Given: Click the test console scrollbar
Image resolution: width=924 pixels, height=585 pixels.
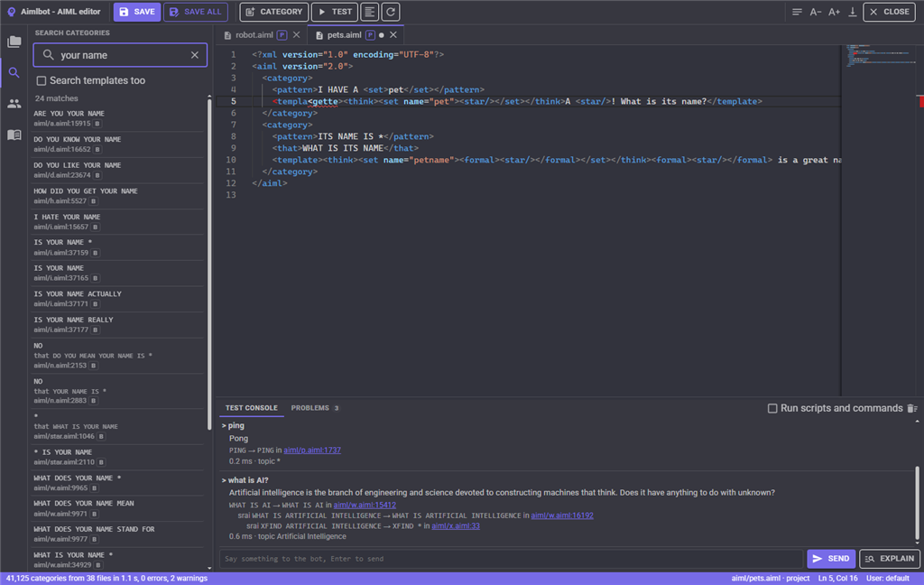Looking at the screenshot, I should 917,501.
